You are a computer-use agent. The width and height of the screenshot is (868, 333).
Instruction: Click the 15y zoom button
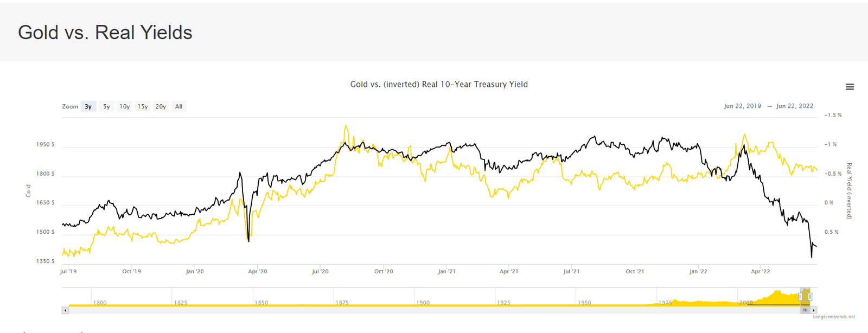click(x=142, y=106)
